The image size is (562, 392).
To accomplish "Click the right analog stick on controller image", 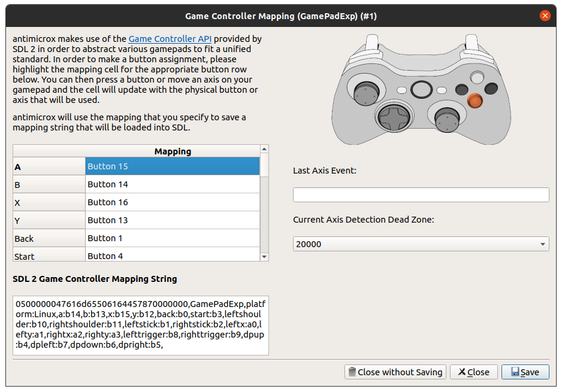I will pyautogui.click(x=447, y=119).
